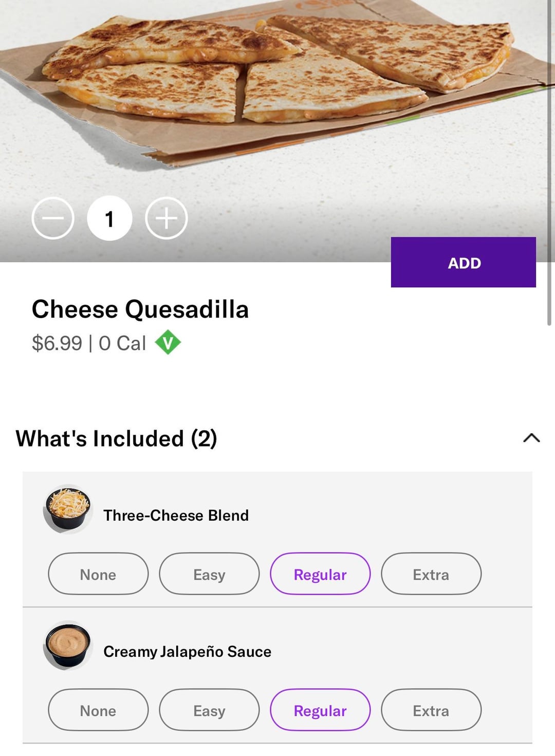
Task: Tap the Three-Cheese Blend ingredient image
Action: (68, 509)
